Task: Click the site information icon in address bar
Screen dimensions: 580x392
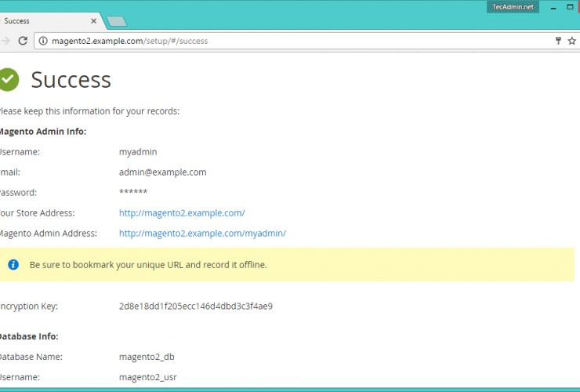Action: 43,41
